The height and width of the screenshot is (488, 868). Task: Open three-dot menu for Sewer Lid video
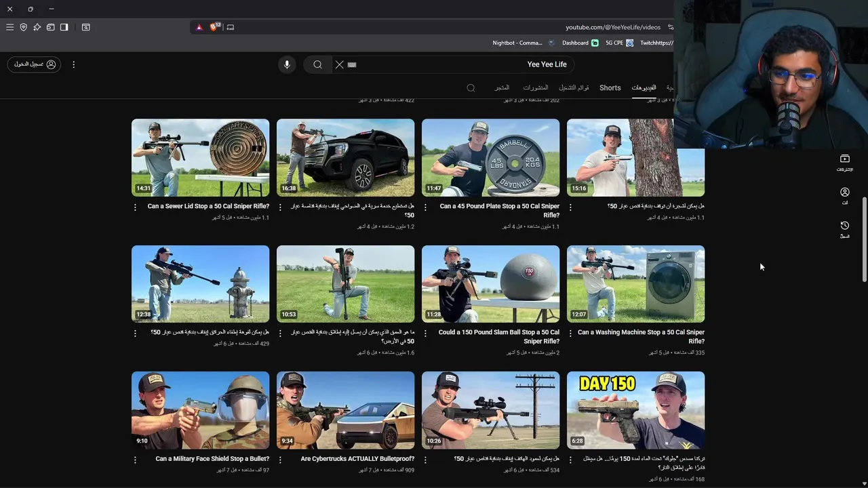click(135, 207)
